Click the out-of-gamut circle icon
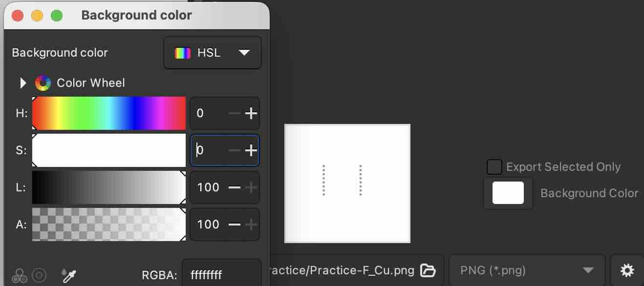 pos(39,276)
